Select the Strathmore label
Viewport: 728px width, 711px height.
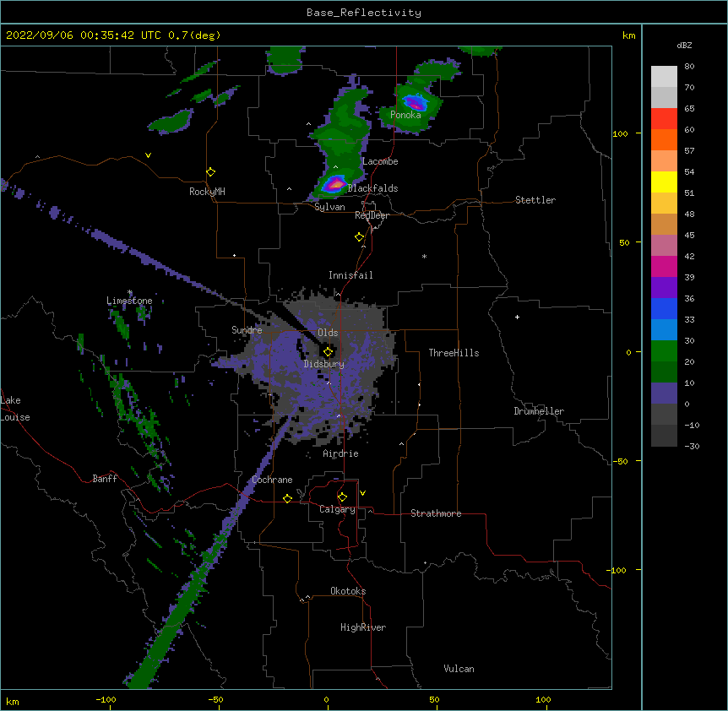click(436, 513)
